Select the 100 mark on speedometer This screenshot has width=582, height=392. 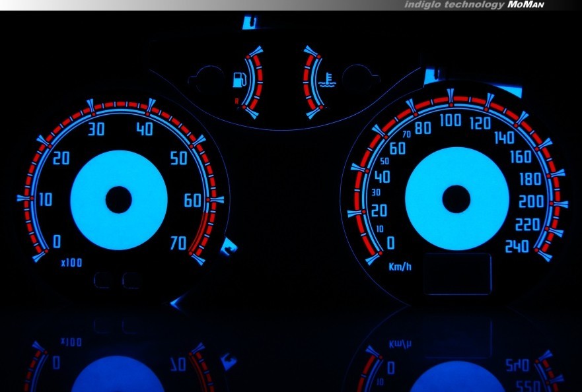click(x=451, y=120)
